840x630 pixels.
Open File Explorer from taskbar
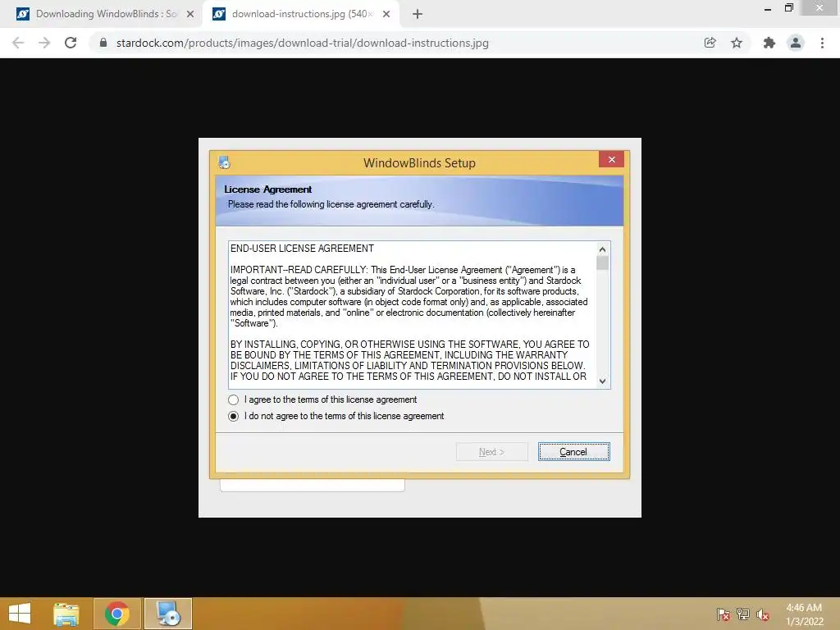tap(66, 614)
